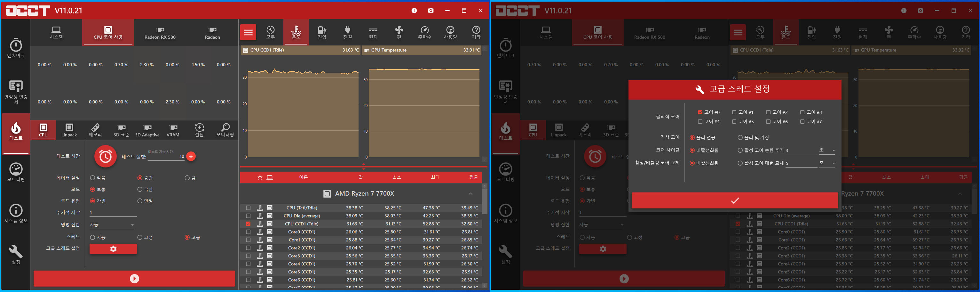The width and height of the screenshot is (980, 292).
Task: Select 안정 load type in left OCCT window
Action: pos(140,201)
